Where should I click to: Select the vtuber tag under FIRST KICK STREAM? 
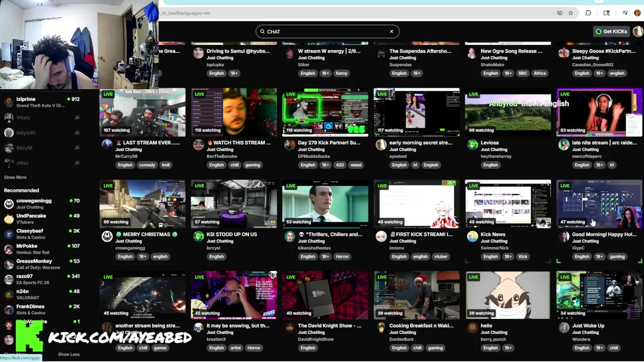coord(441,256)
